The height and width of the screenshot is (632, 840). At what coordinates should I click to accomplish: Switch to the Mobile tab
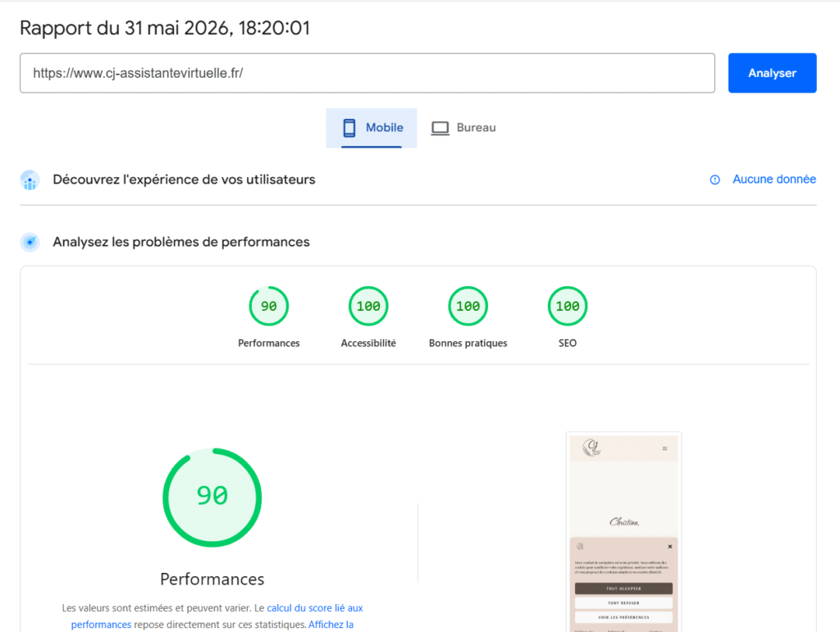pos(372,128)
